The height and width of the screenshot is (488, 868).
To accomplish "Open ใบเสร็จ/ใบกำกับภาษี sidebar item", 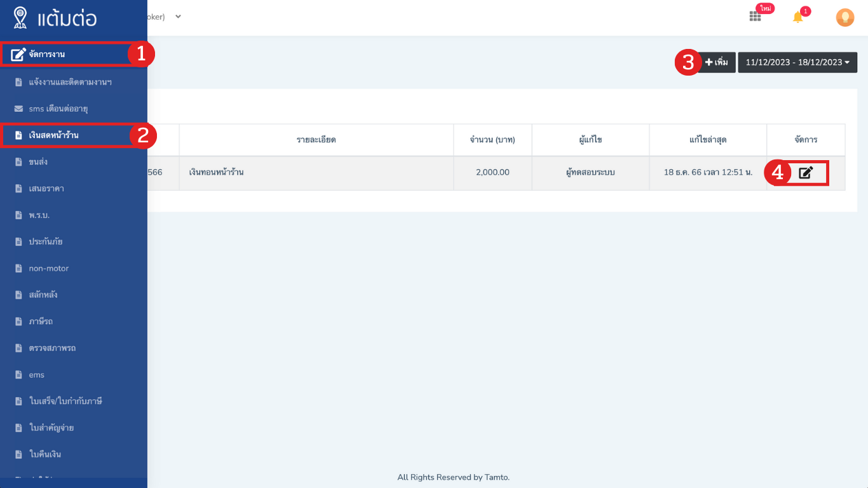I will pyautogui.click(x=74, y=401).
